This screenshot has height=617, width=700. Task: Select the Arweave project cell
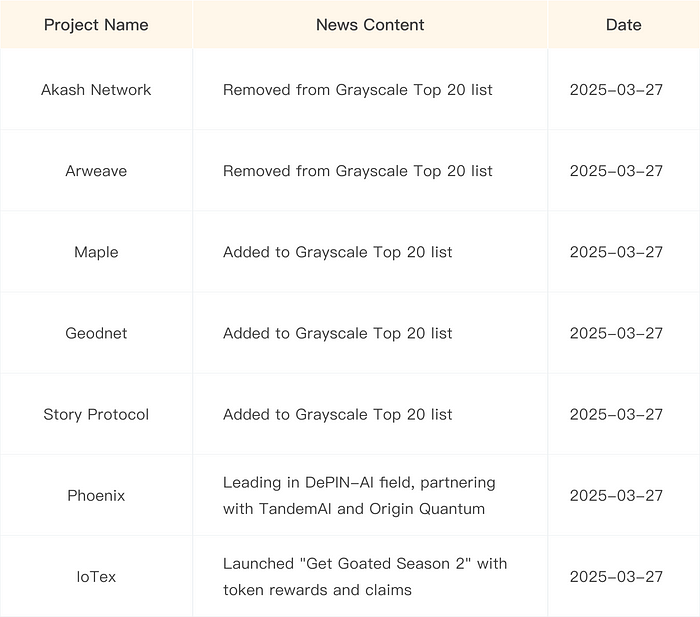click(x=96, y=171)
